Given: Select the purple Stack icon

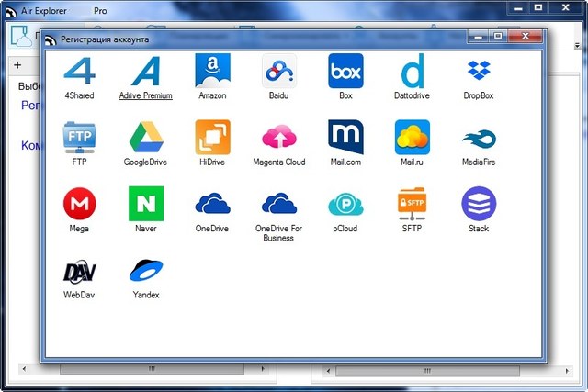Looking at the screenshot, I should (479, 204).
